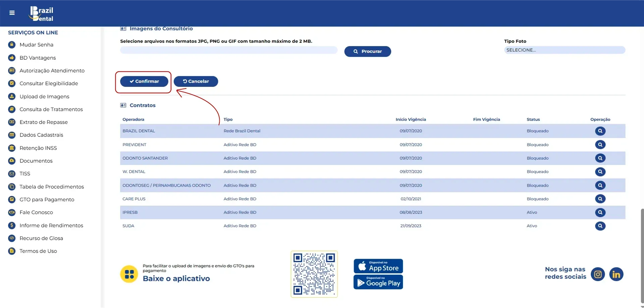The image size is (644, 308).
Task: Click the Início Vigência column header
Action: [411, 119]
